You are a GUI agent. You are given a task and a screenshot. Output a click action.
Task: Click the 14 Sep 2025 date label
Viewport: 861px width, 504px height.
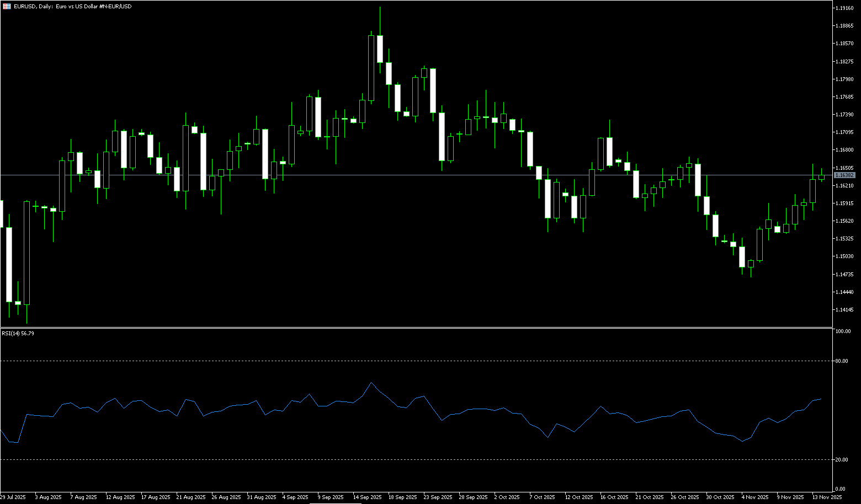[368, 497]
